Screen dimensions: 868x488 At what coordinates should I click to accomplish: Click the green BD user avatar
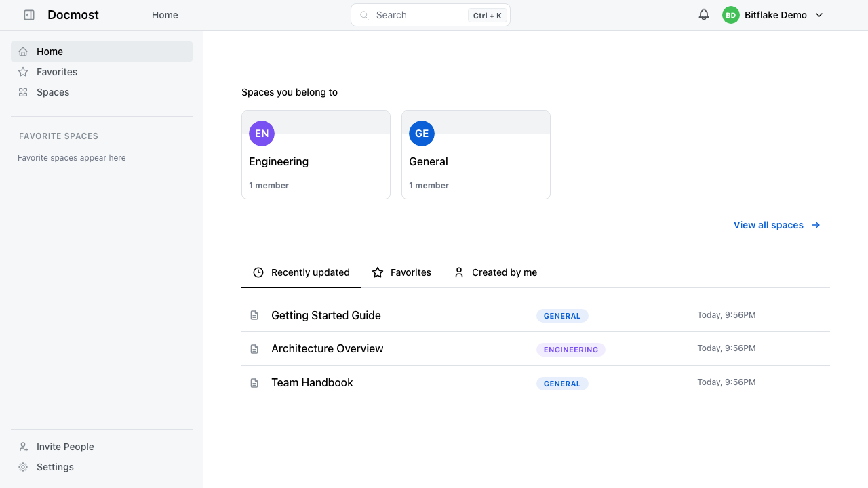[x=730, y=15]
